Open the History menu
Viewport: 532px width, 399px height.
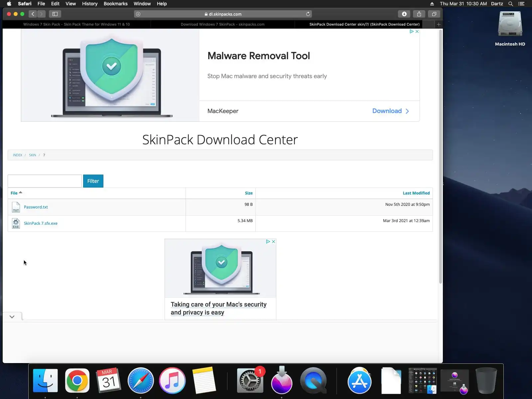click(x=90, y=4)
